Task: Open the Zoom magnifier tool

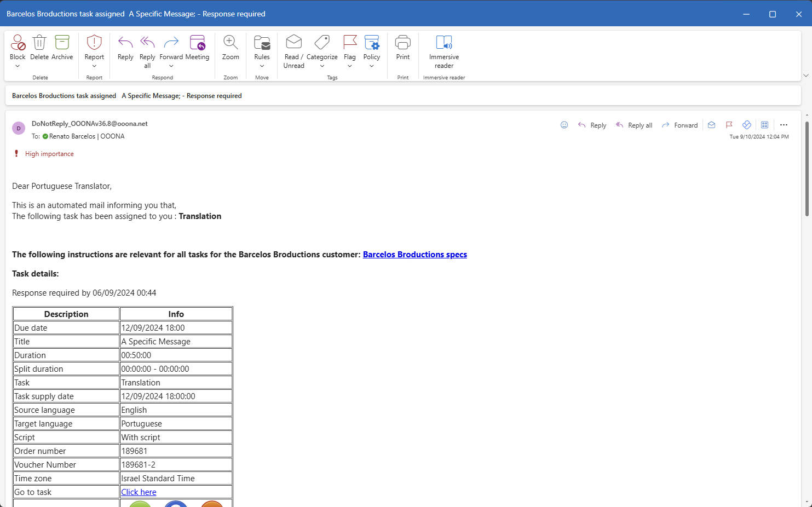Action: 231,43
